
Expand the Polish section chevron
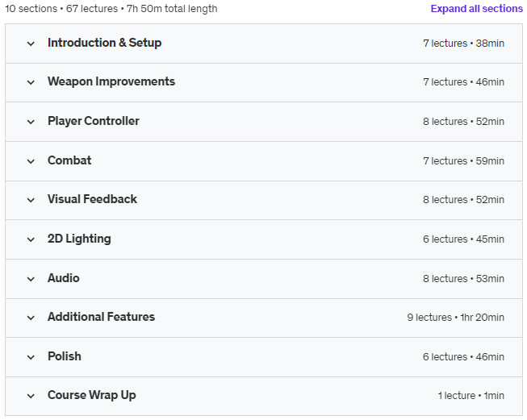coord(31,357)
